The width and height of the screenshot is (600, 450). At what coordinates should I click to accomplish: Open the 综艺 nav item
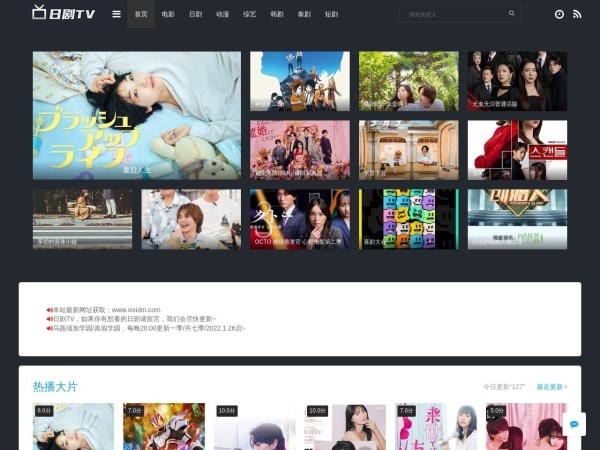(x=249, y=14)
